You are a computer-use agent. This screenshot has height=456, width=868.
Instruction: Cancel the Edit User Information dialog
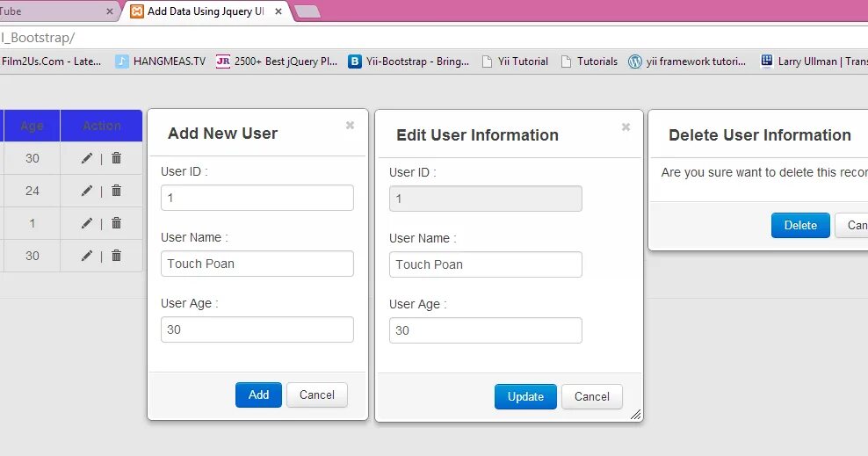(x=592, y=397)
